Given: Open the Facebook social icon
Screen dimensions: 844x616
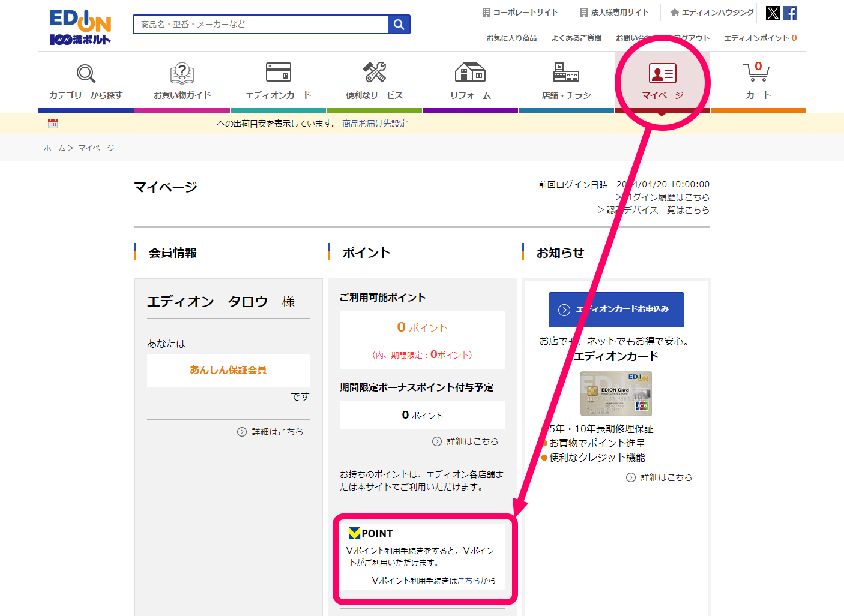Looking at the screenshot, I should coord(790,13).
